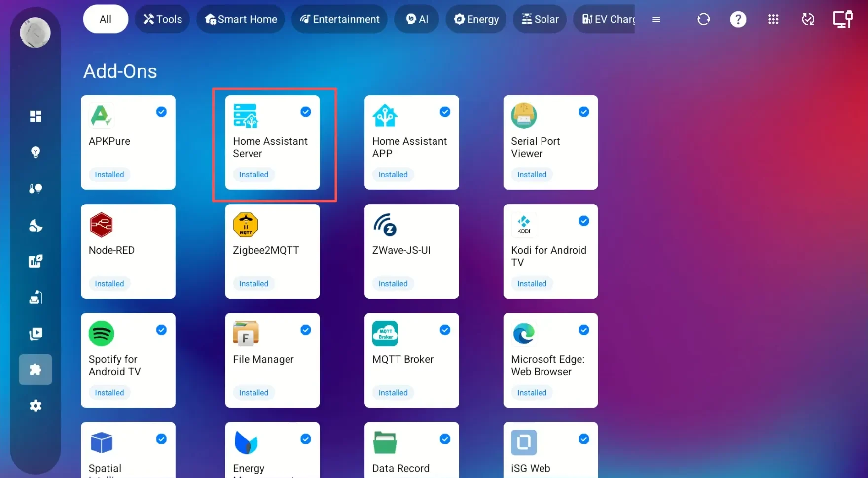Open the ZWave-JS-UI add-on icon

point(385,225)
